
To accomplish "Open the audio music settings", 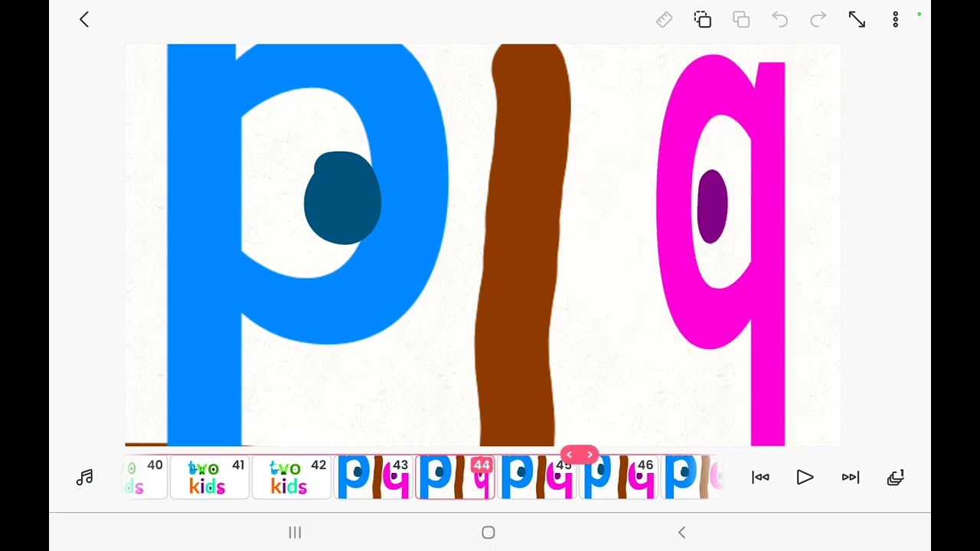I will point(84,478).
